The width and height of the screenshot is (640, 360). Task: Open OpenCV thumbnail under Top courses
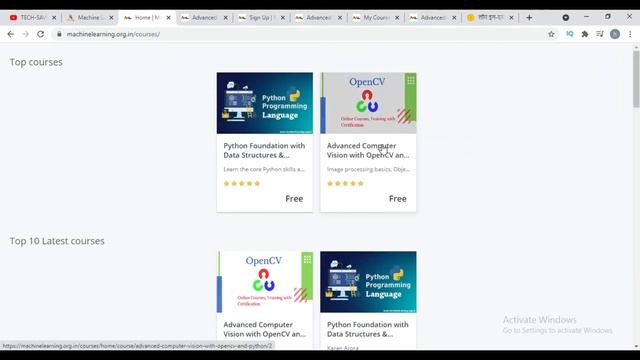[x=368, y=103]
